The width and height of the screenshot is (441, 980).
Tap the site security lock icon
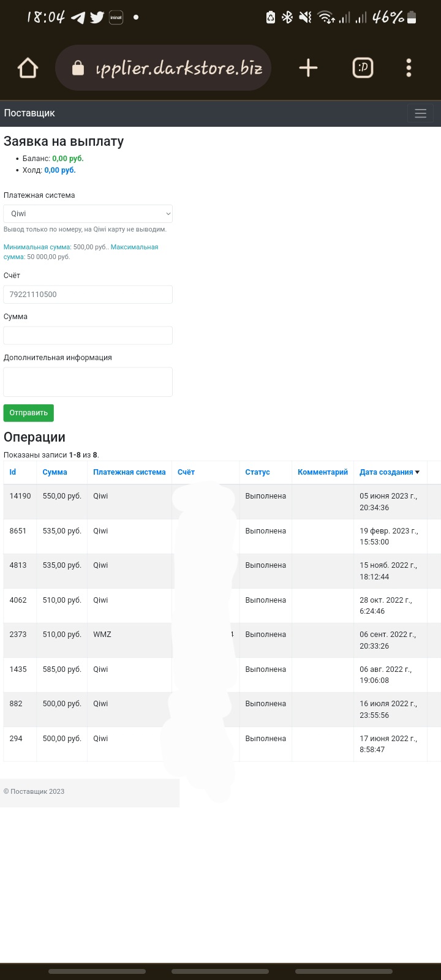click(x=78, y=68)
